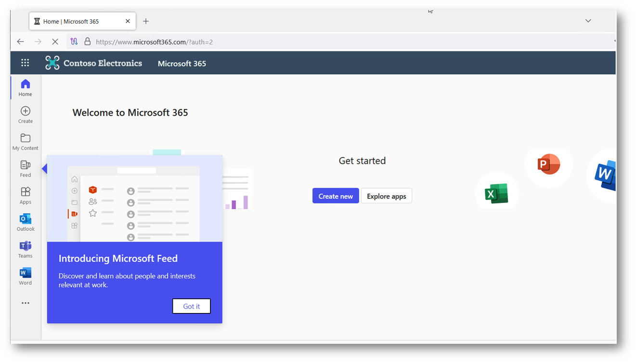
Task: Launch Outlook from the sidebar
Action: coord(26,223)
